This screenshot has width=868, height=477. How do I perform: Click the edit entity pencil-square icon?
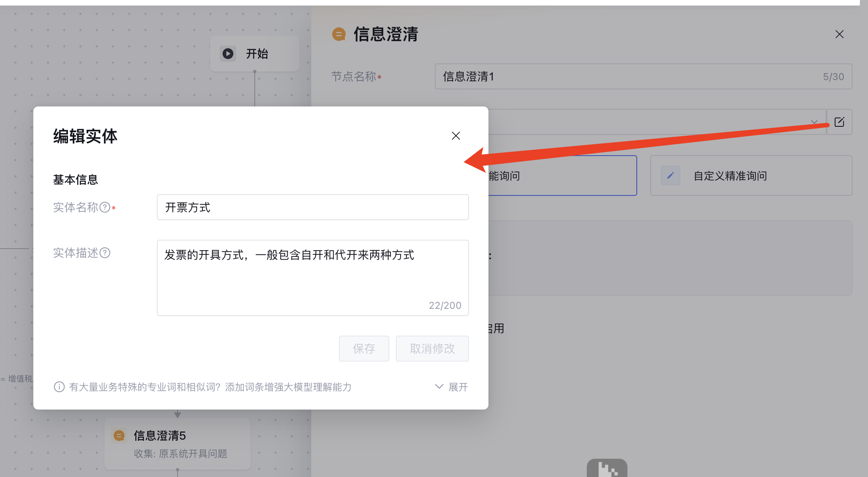tap(839, 122)
